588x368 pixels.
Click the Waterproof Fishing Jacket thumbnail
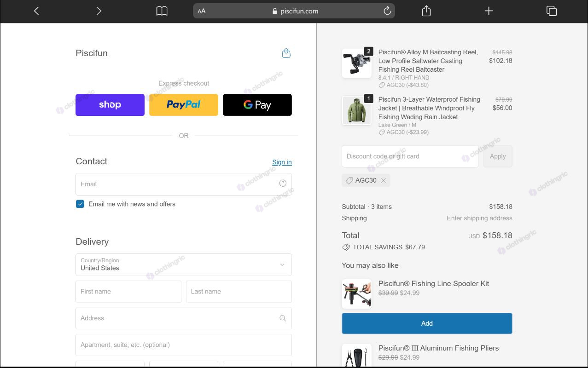(x=357, y=110)
